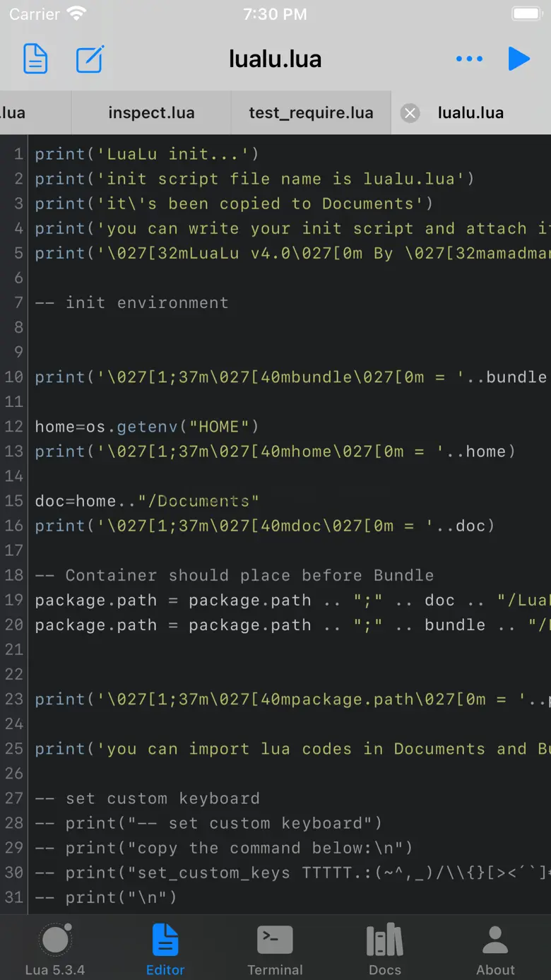Select the lualu.lua tab
551x980 pixels.
[470, 113]
